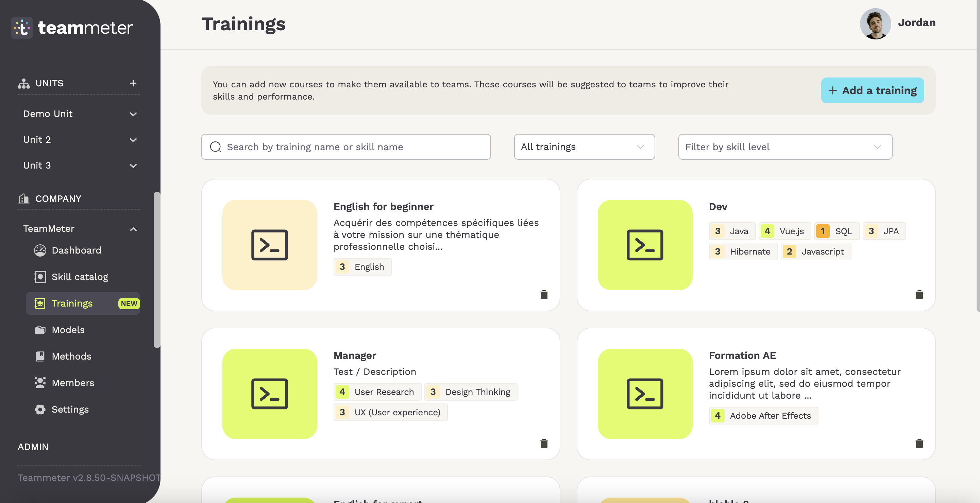Open Formation AE terminal thumbnail

coord(645,394)
